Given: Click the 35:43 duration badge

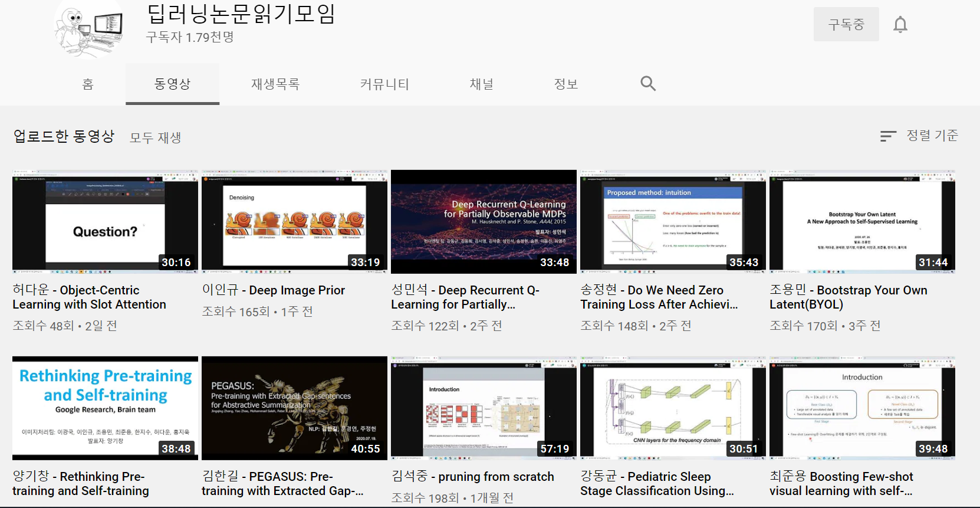Looking at the screenshot, I should [744, 263].
